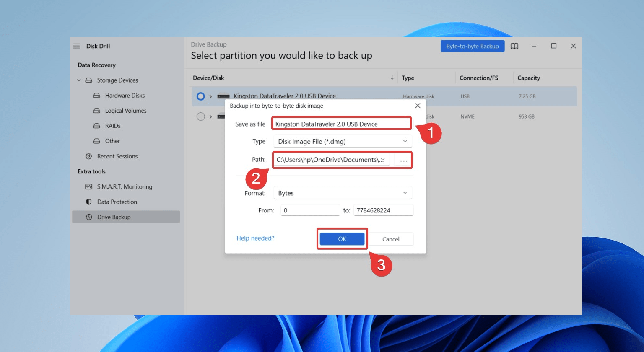Cancel the backup dialog
The height and width of the screenshot is (352, 644).
tap(391, 239)
